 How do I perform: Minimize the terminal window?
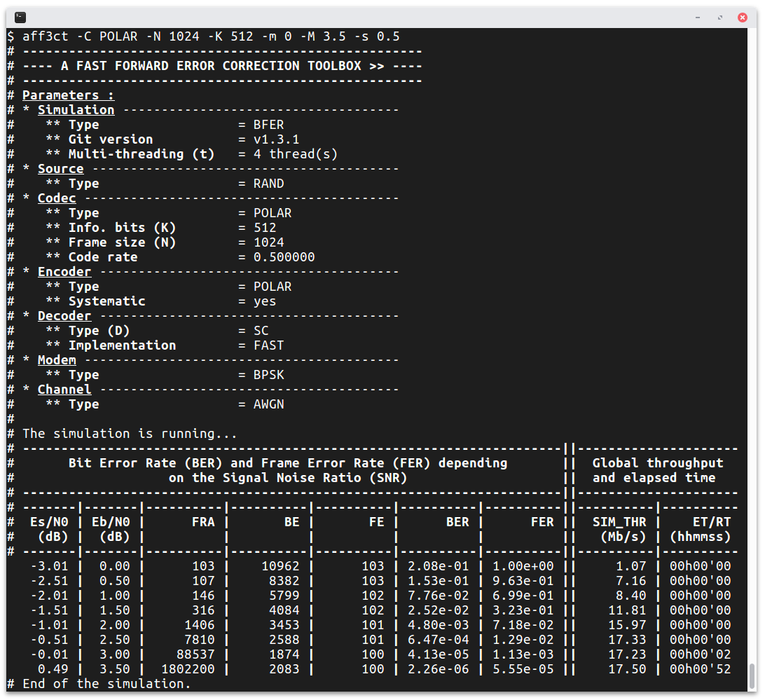coord(698,18)
